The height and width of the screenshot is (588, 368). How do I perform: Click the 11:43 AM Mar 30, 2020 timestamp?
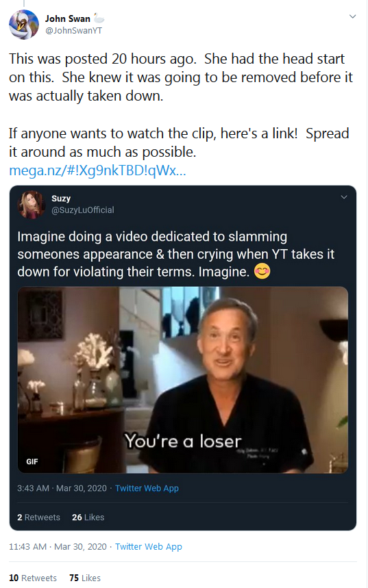[x=58, y=547]
